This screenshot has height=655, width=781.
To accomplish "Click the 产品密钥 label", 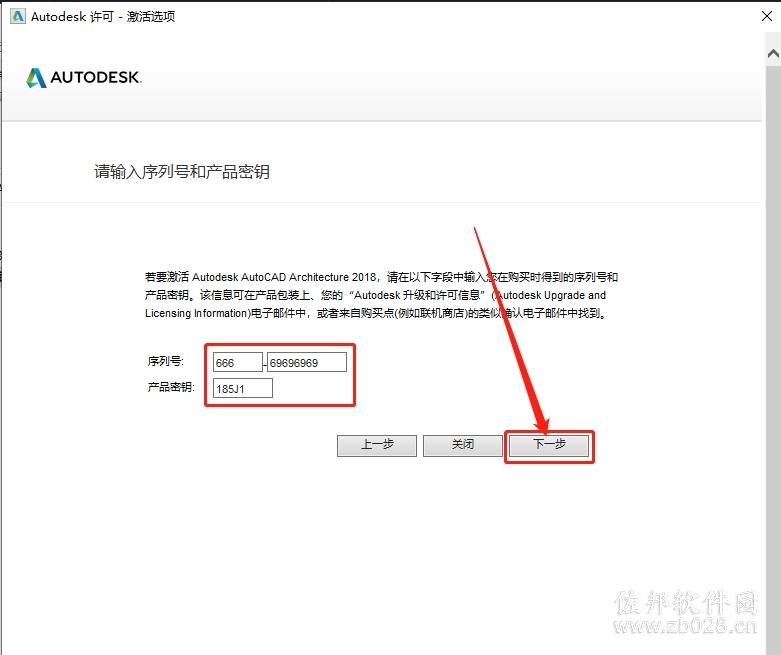I will point(171,387).
